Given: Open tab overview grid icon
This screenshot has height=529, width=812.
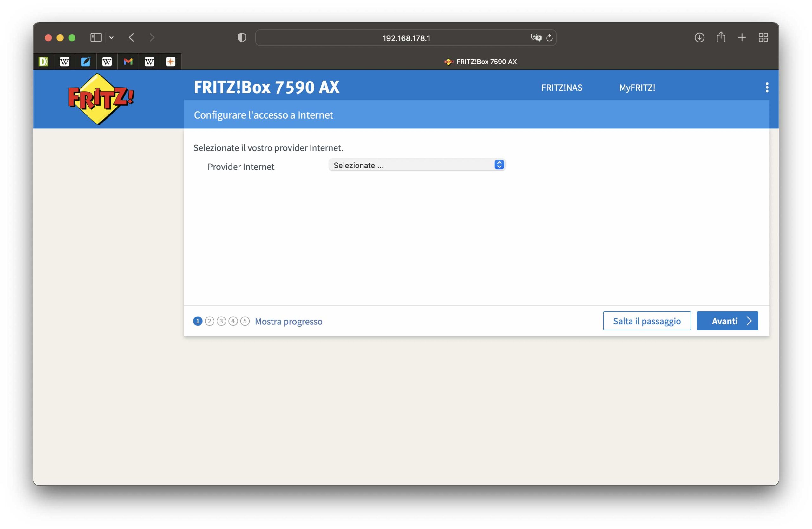Looking at the screenshot, I should [763, 37].
